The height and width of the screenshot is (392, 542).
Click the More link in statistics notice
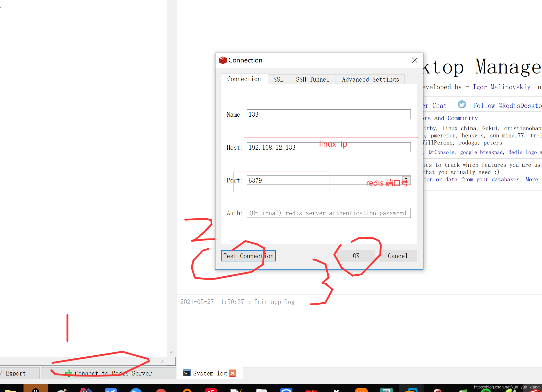pyautogui.click(x=532, y=179)
